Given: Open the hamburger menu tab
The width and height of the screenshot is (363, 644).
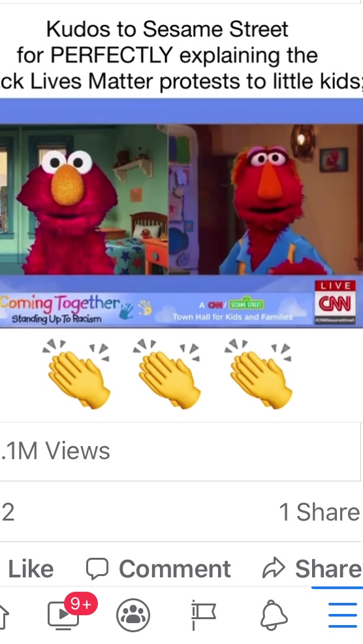Looking at the screenshot, I should coord(343,615).
